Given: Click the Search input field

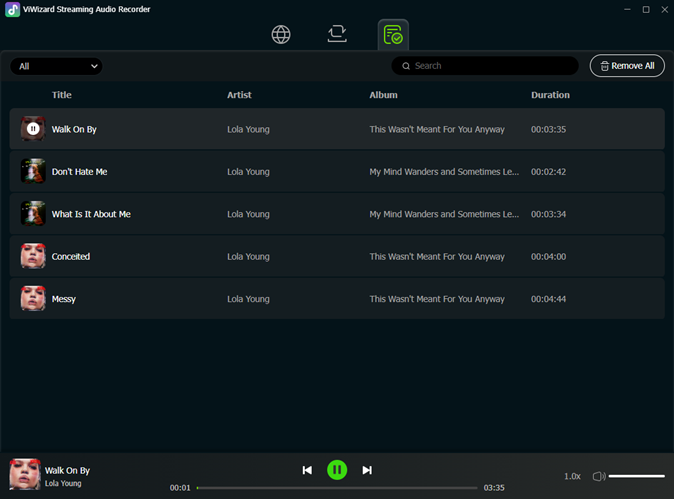Looking at the screenshot, I should click(x=484, y=66).
